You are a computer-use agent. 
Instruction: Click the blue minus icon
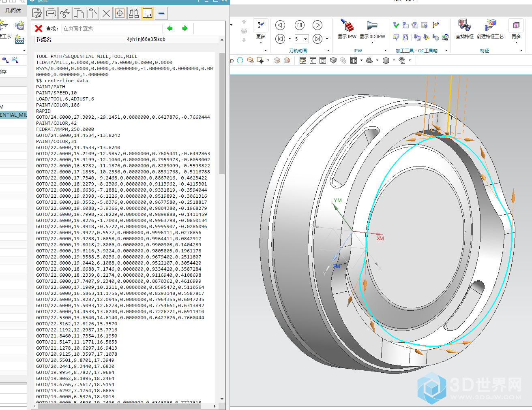pos(161,13)
